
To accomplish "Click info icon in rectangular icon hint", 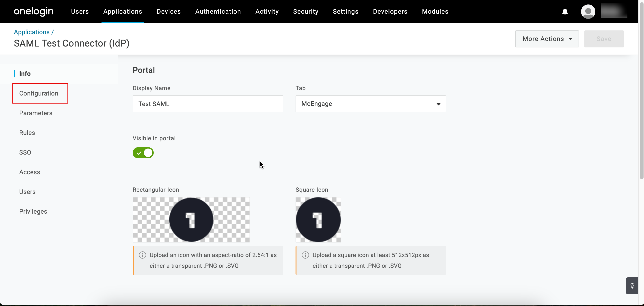I will point(142,255).
